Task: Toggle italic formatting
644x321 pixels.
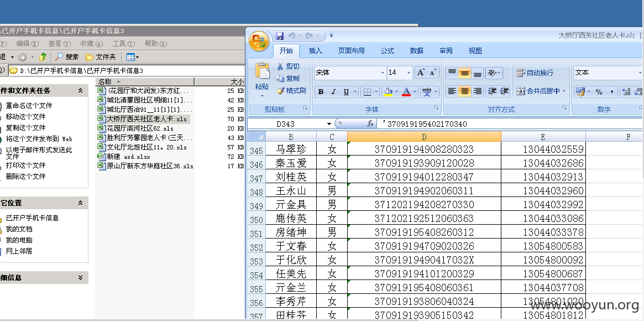Action: pos(333,92)
